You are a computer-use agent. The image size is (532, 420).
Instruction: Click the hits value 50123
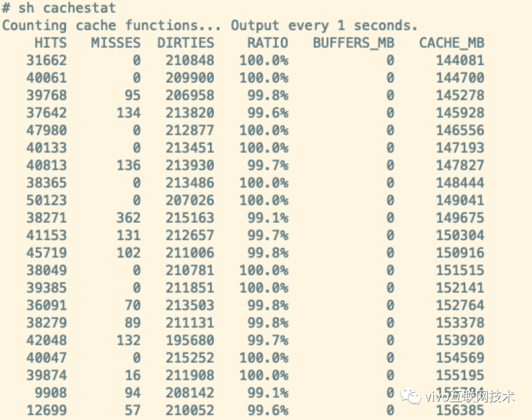(47, 200)
